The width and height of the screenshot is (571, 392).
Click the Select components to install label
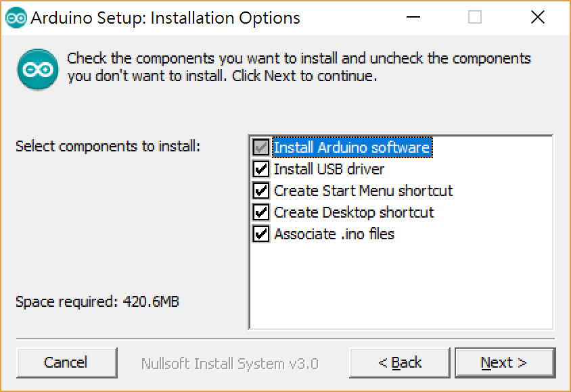pyautogui.click(x=108, y=146)
